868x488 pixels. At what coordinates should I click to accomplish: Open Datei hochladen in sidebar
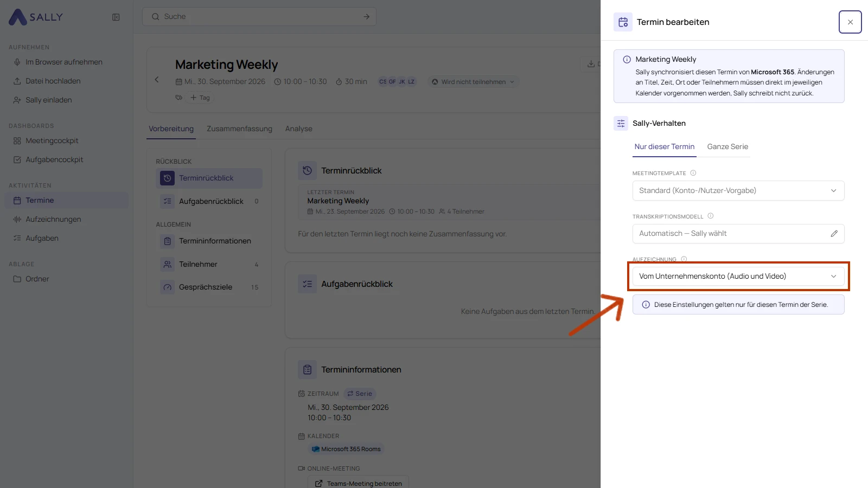(67, 81)
